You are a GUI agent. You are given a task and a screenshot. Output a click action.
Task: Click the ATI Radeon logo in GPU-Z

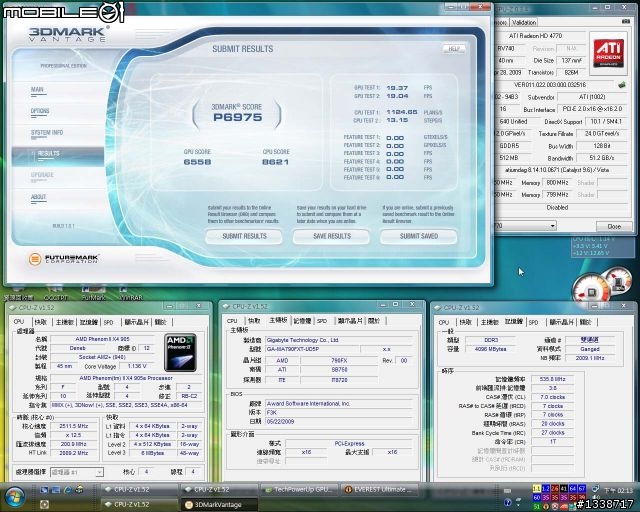point(608,53)
